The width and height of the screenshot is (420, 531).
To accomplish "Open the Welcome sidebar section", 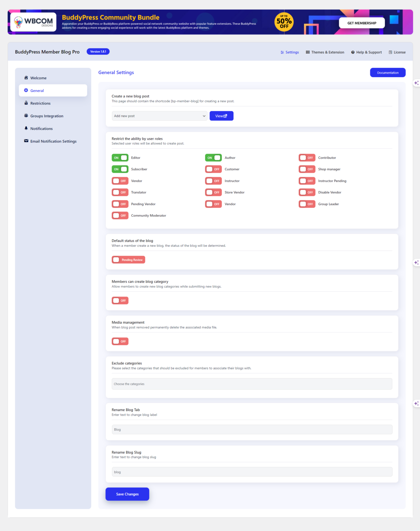I will point(38,78).
